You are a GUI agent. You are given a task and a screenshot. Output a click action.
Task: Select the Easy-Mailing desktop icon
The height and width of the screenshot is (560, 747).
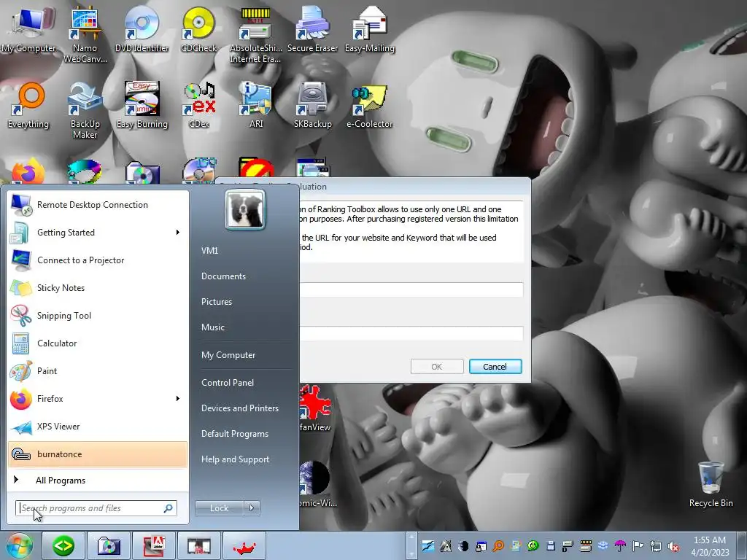(x=370, y=29)
